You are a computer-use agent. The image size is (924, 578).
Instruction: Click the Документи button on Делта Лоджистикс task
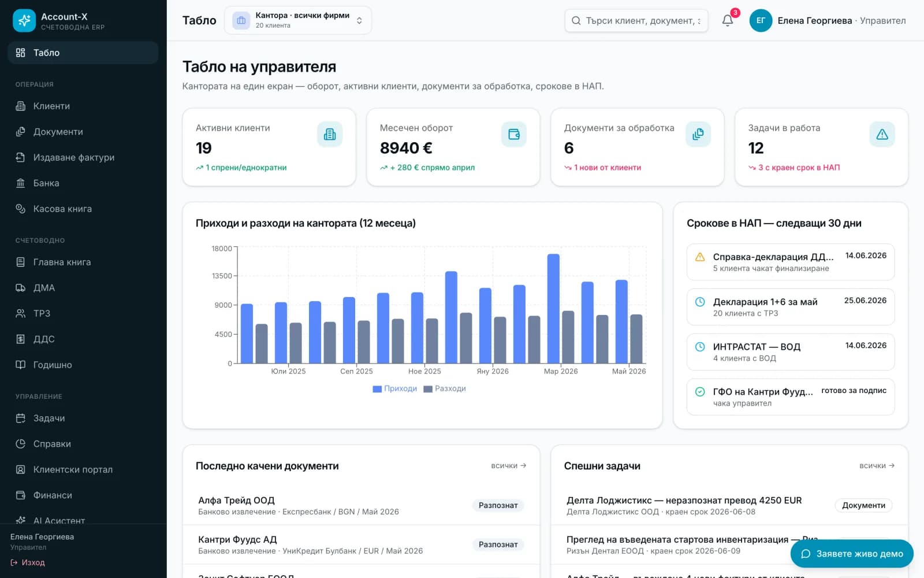click(863, 505)
